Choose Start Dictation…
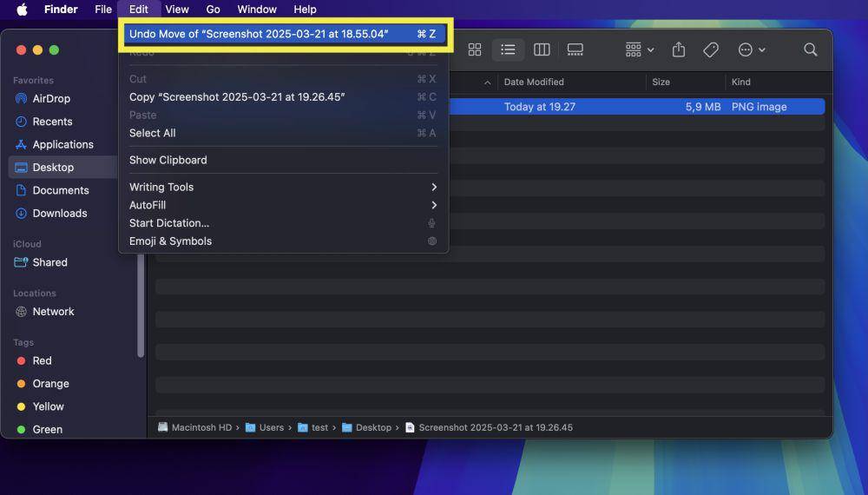Image resolution: width=868 pixels, height=495 pixels. point(284,223)
